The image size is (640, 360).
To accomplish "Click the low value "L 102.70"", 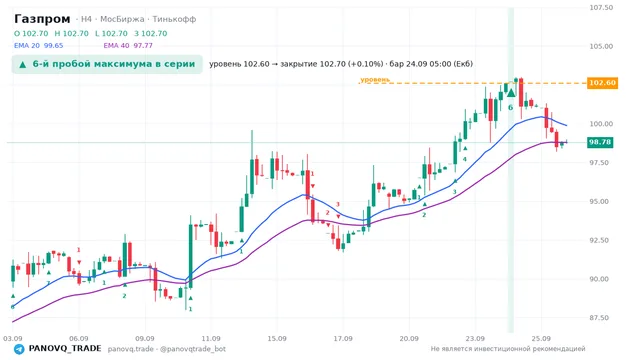I will [111, 33].
